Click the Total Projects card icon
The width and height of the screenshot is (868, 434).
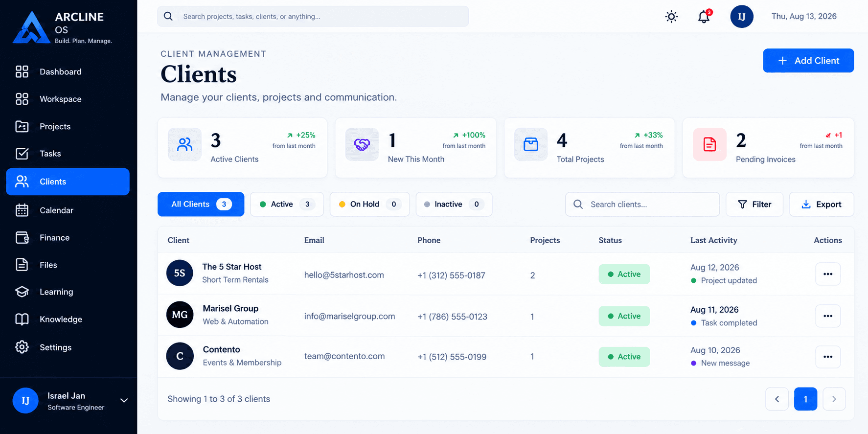[x=531, y=144]
